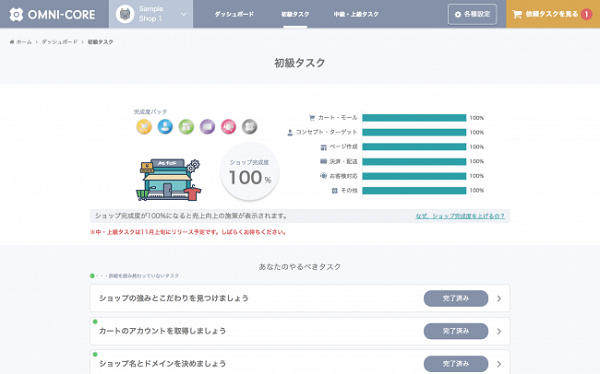
Task: Click the 完成度バッヂ label
Action: point(150,112)
